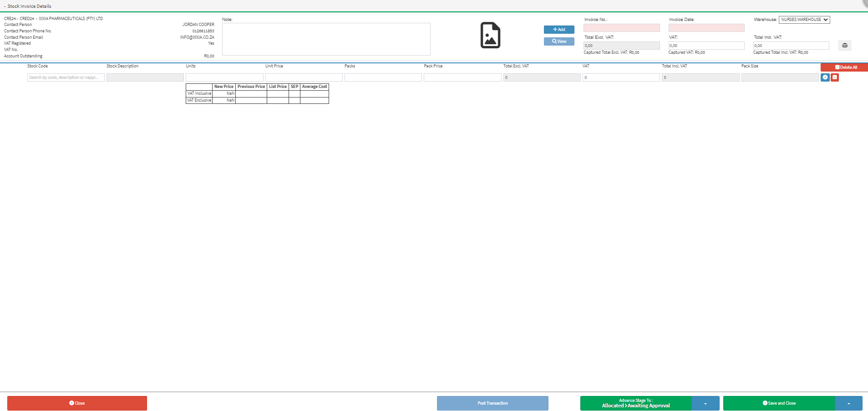The image size is (868, 411).
Task: Click the header Total Incl. VAT field
Action: (x=791, y=46)
